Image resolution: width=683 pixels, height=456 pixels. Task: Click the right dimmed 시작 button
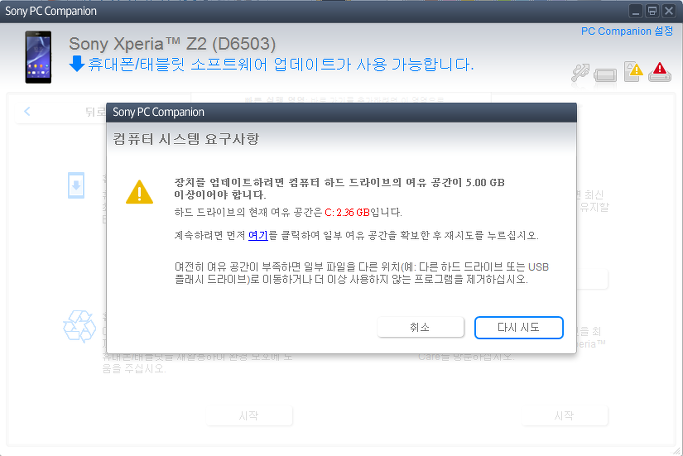[564, 415]
